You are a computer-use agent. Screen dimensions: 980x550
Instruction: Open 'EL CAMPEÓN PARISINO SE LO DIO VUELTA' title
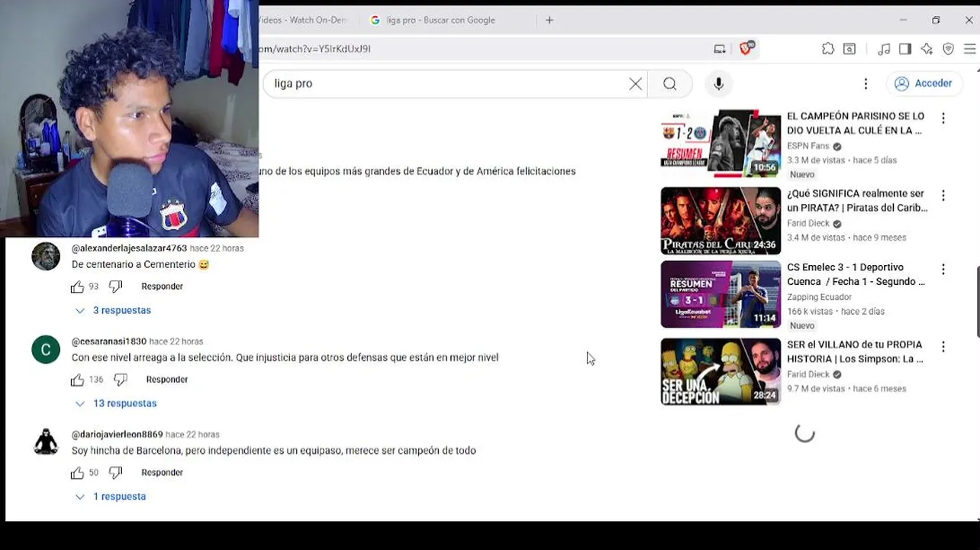coord(856,123)
